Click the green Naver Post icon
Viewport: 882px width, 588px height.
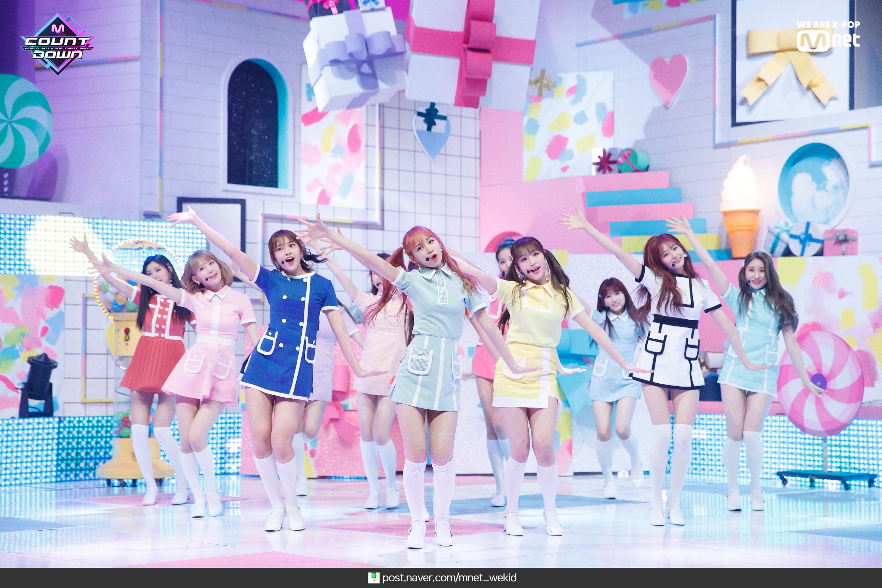[x=373, y=578]
